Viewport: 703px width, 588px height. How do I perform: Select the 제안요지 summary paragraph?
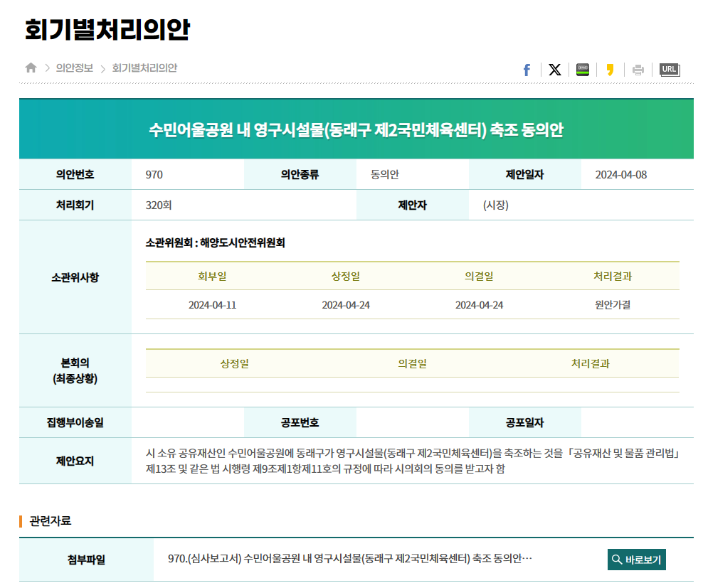[413, 461]
